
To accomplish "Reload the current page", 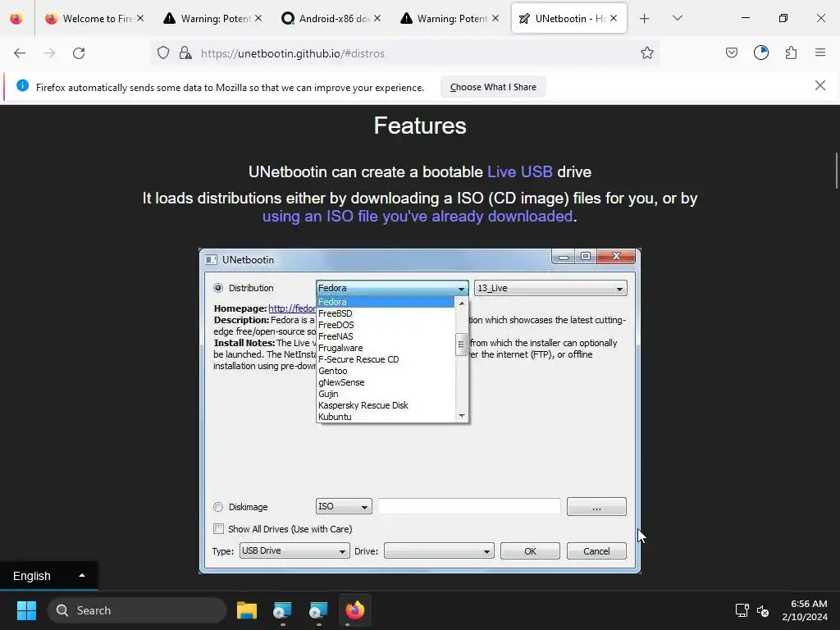I will pos(79,53).
